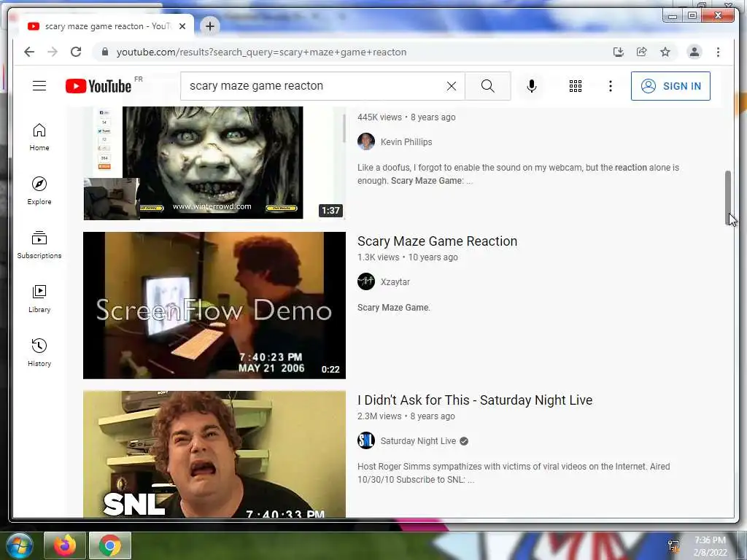The height and width of the screenshot is (560, 747).
Task: Click the '2.3M views' text
Action: 379,416
